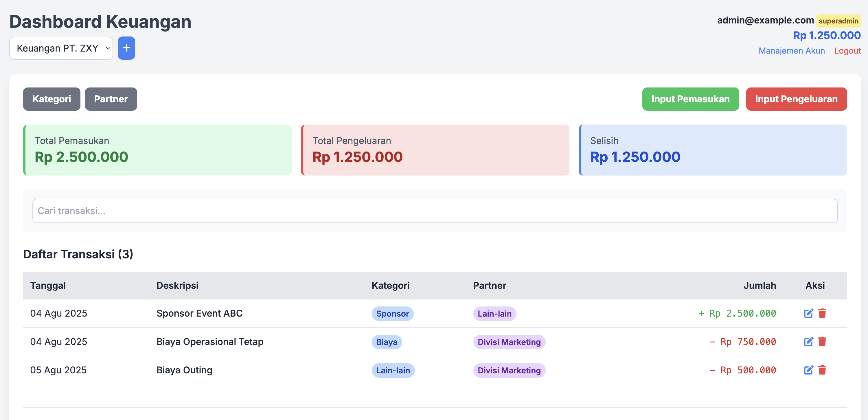Click the Dashboard Keuangan title
The width and height of the screenshot is (868, 420).
tap(100, 22)
